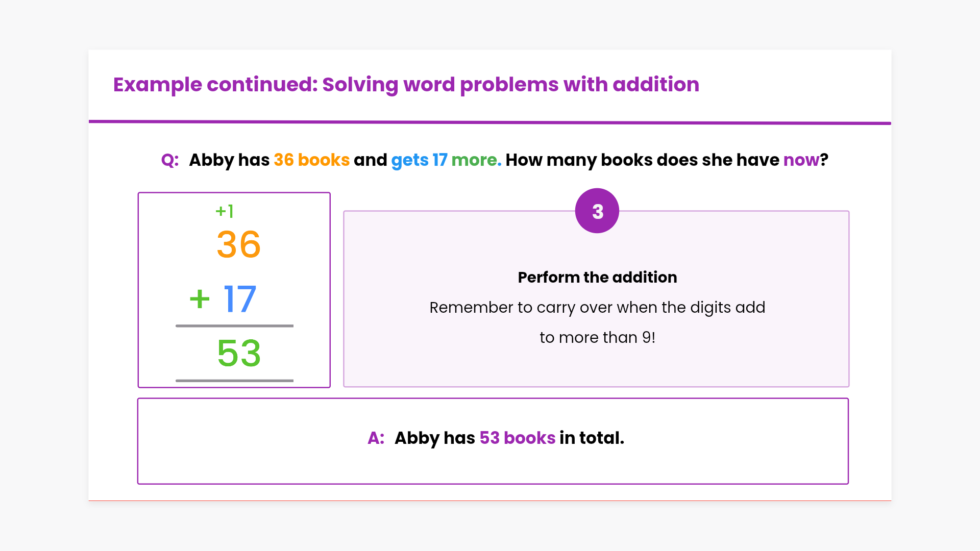The width and height of the screenshot is (980, 551).
Task: Click the "Perform the addition" heading
Action: pos(597,277)
